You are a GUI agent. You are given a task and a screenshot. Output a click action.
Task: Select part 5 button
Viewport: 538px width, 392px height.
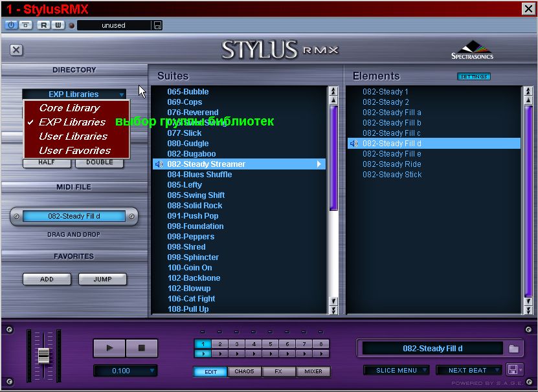[271, 344]
